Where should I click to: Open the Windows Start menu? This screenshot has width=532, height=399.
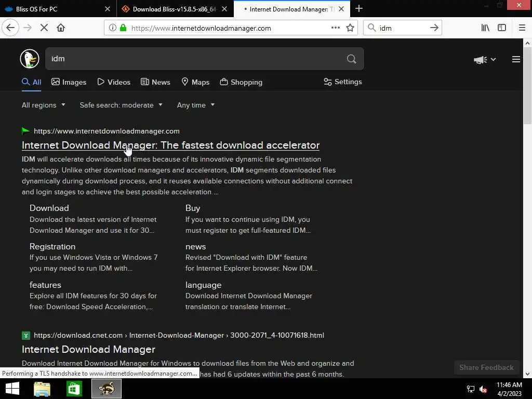pyautogui.click(x=12, y=389)
